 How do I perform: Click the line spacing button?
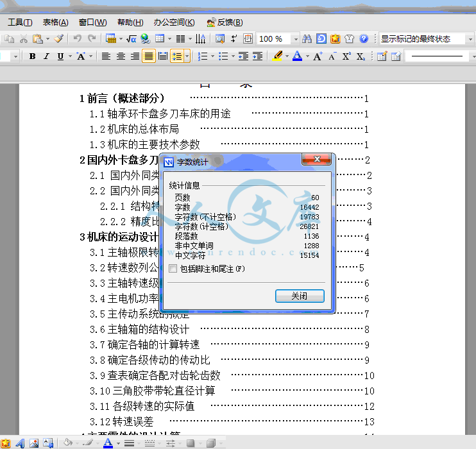(177, 56)
